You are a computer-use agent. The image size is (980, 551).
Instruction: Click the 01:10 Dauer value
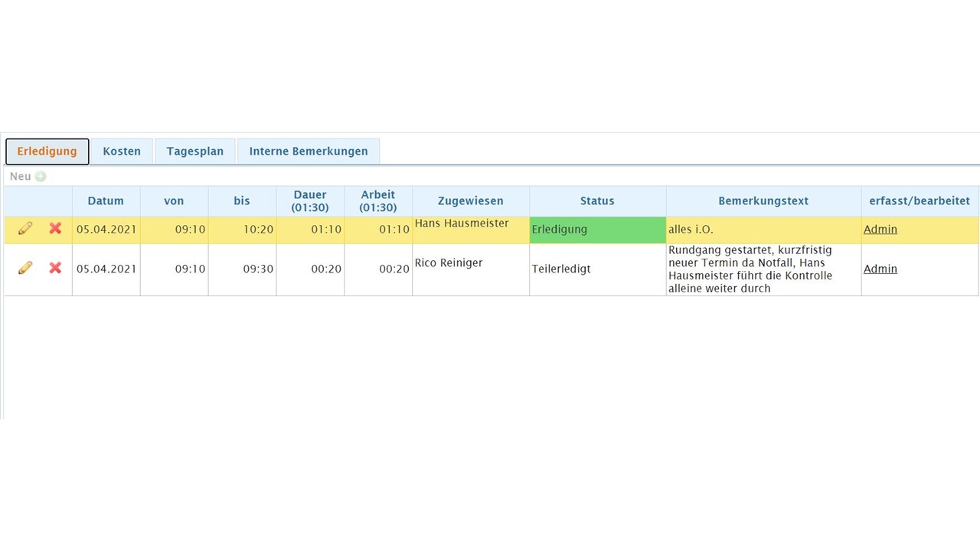pos(326,229)
